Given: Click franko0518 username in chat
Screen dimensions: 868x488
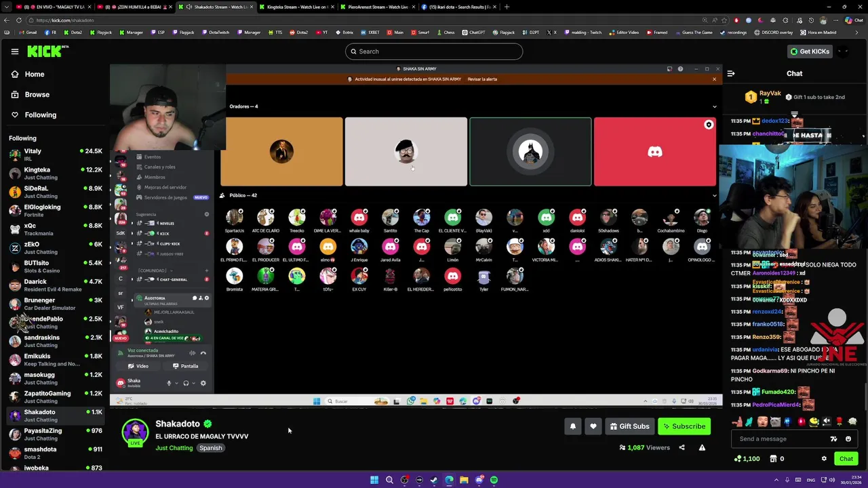Looking at the screenshot, I should 768,325.
